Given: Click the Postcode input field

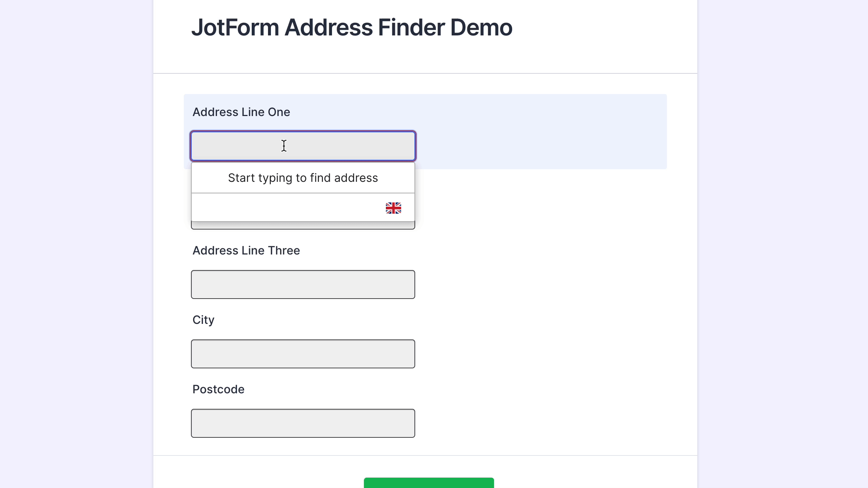Looking at the screenshot, I should tap(303, 423).
